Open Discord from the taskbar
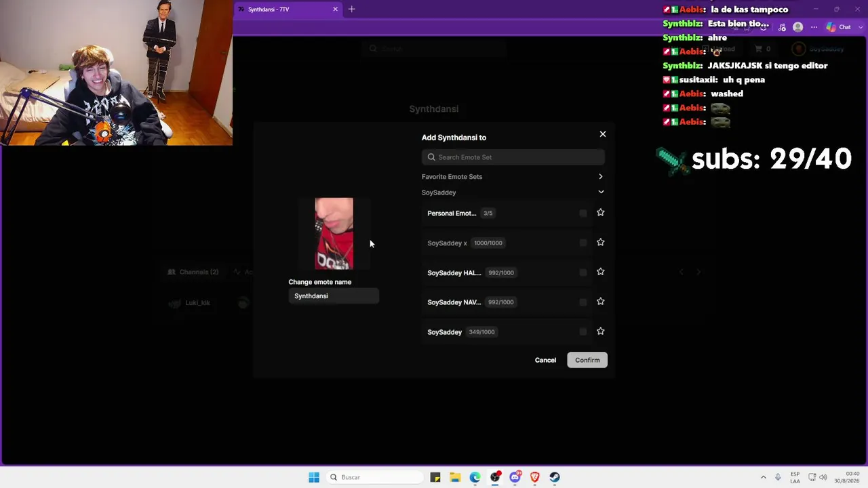Image resolution: width=868 pixels, height=488 pixels. pyautogui.click(x=515, y=477)
